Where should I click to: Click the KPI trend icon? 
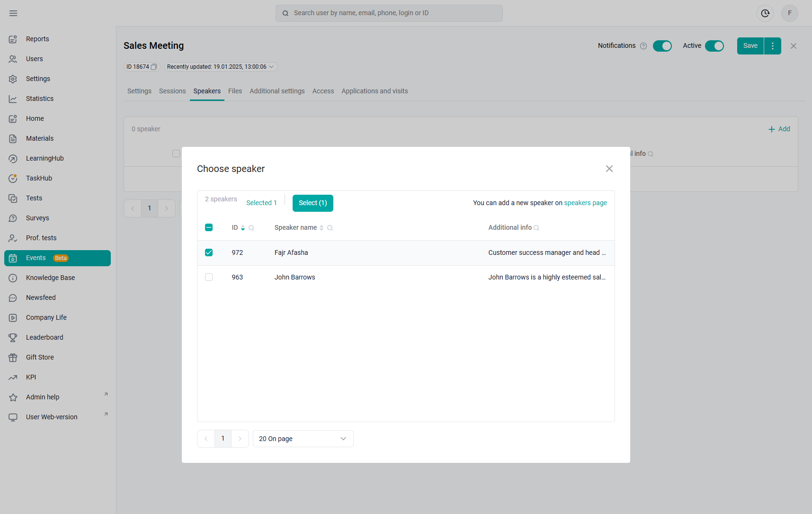coord(13,378)
